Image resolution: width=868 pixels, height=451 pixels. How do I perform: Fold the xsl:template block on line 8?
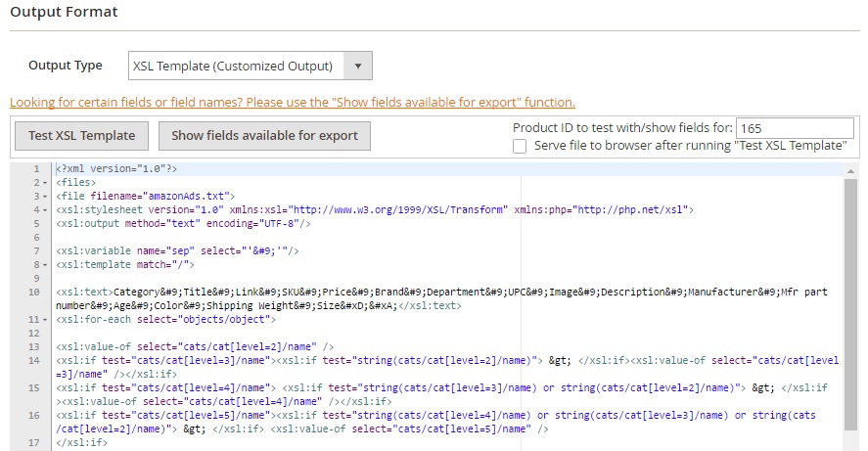(x=46, y=265)
